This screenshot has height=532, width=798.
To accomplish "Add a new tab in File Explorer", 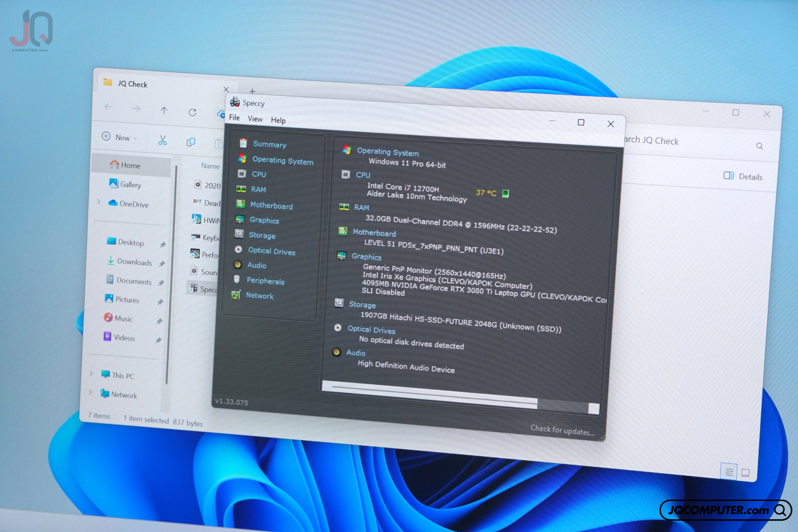I will pyautogui.click(x=252, y=91).
